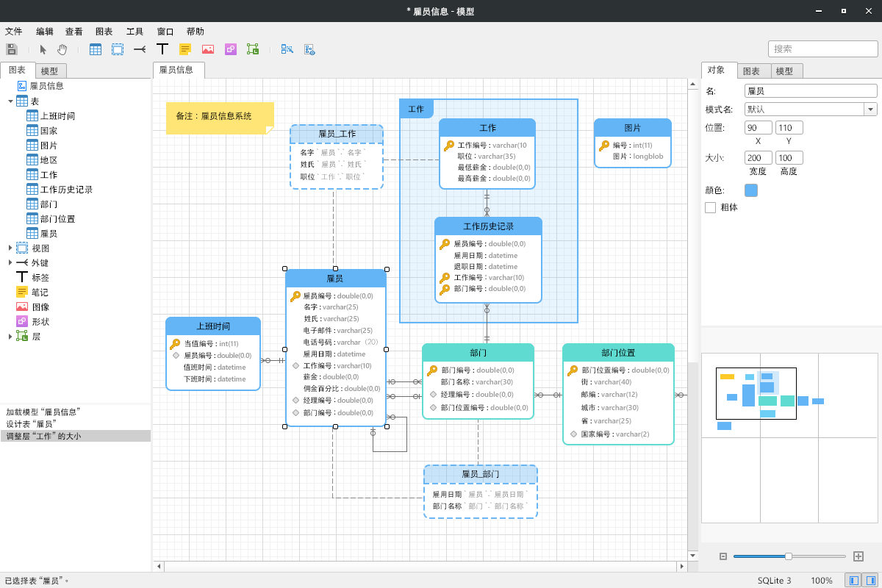Click the color swatch next to 颜色
The height and width of the screenshot is (588, 882).
[x=751, y=190]
